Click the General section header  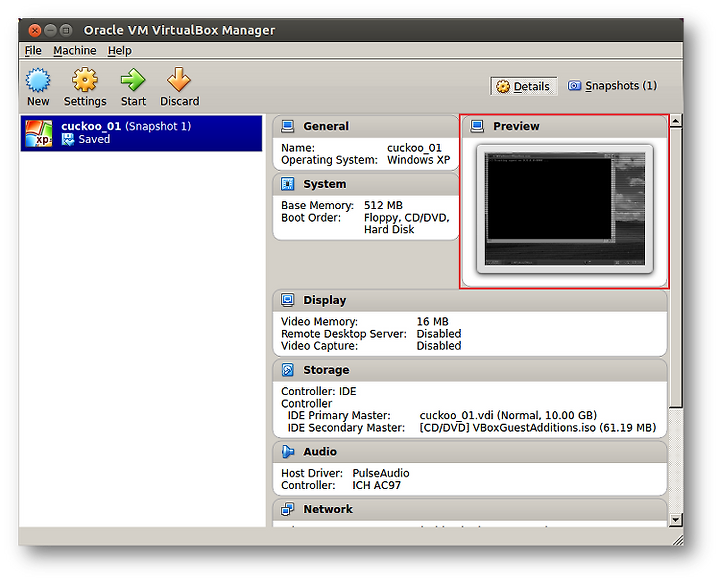pos(366,126)
